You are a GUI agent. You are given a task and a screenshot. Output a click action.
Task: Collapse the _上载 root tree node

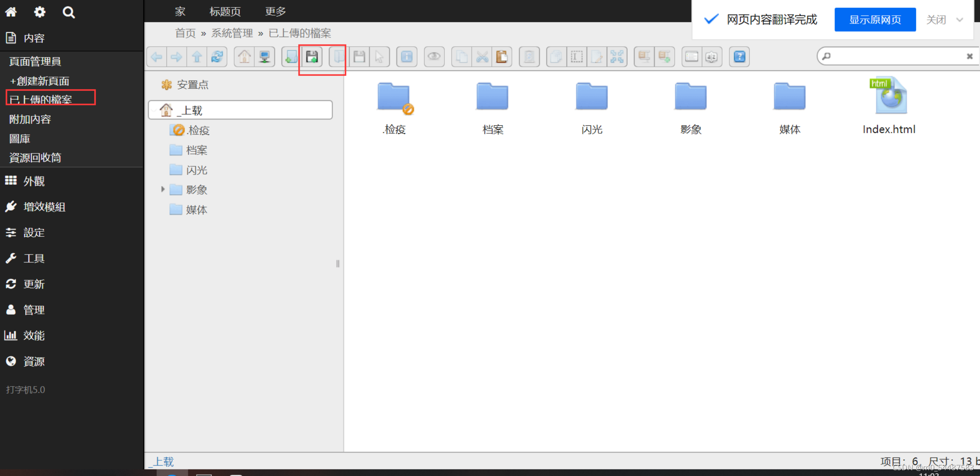[x=155, y=110]
